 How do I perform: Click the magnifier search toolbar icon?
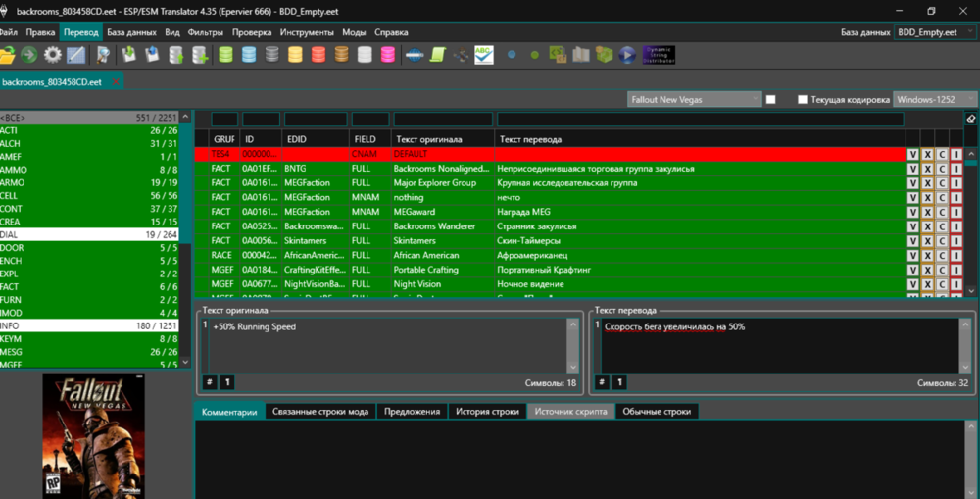pyautogui.click(x=103, y=55)
